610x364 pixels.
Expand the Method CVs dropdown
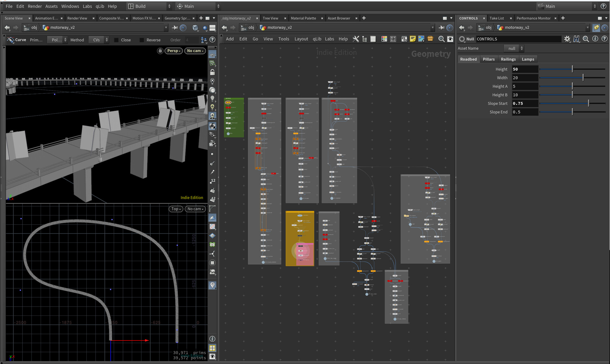pyautogui.click(x=98, y=40)
